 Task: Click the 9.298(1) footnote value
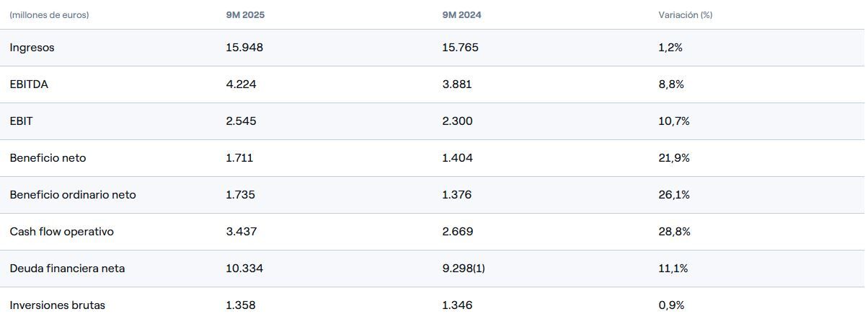[x=464, y=269]
